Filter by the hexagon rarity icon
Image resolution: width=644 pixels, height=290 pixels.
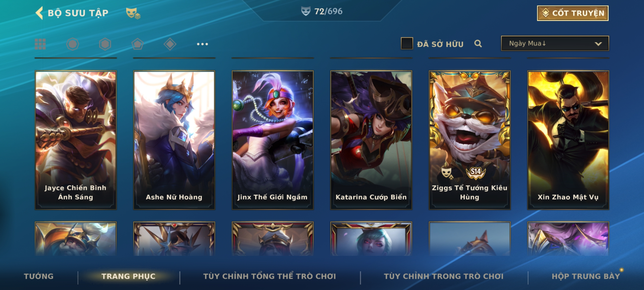[x=105, y=44]
